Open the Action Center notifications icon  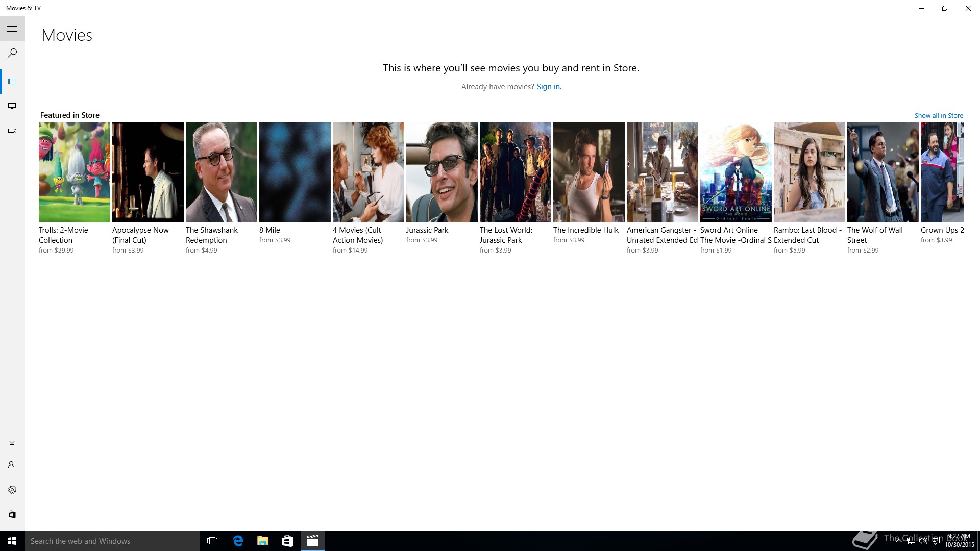[936, 541]
